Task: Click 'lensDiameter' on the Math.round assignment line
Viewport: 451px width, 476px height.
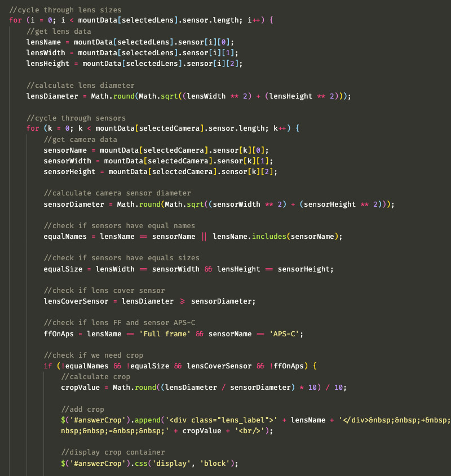Action: (x=52, y=96)
